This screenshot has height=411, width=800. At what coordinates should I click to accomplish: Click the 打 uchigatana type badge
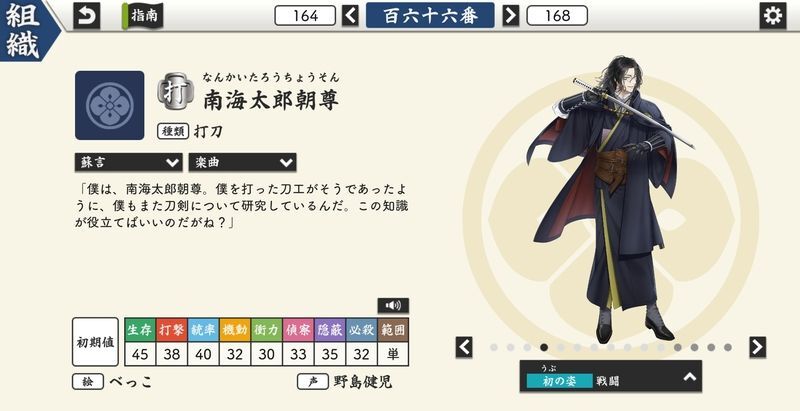pyautogui.click(x=176, y=92)
